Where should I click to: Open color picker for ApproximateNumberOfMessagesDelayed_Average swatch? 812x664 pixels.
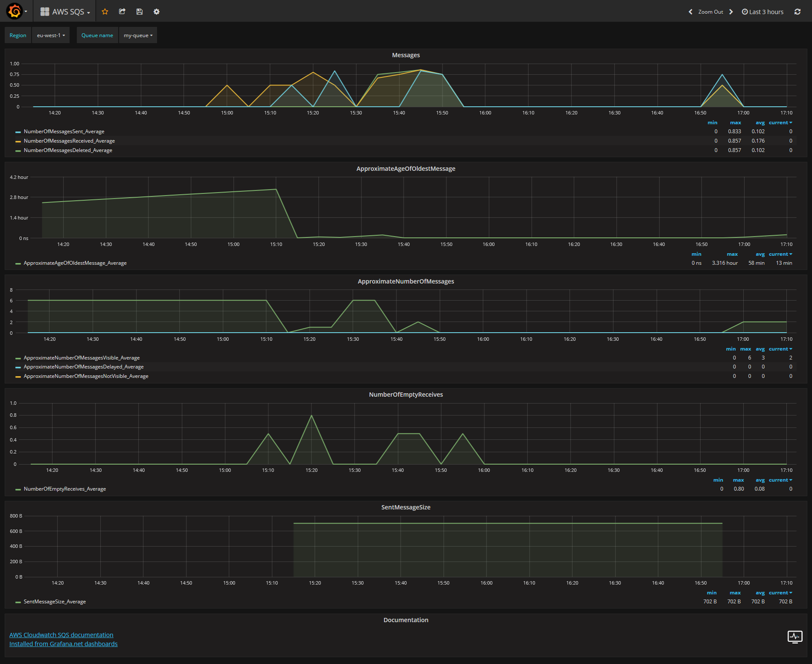[x=18, y=367]
